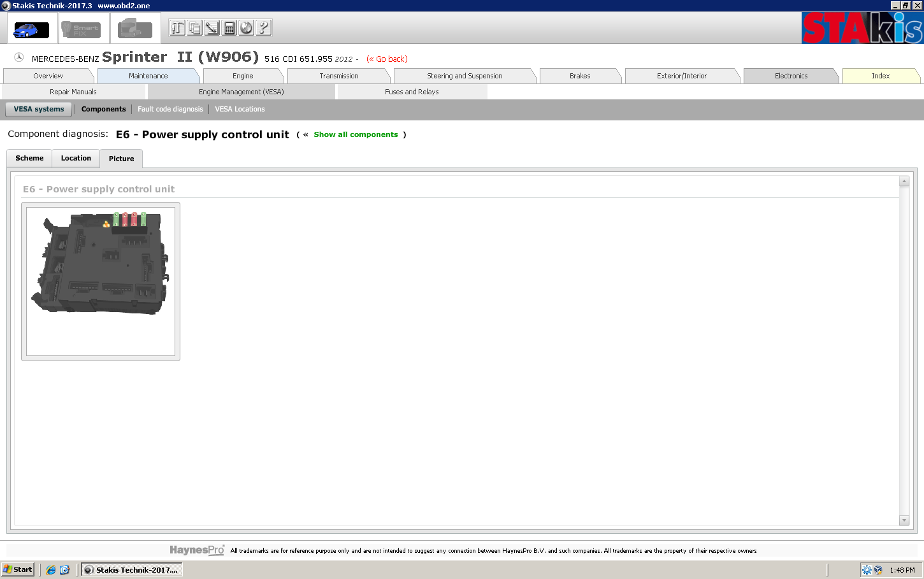
Task: Switch to the Scheme tab
Action: click(29, 158)
